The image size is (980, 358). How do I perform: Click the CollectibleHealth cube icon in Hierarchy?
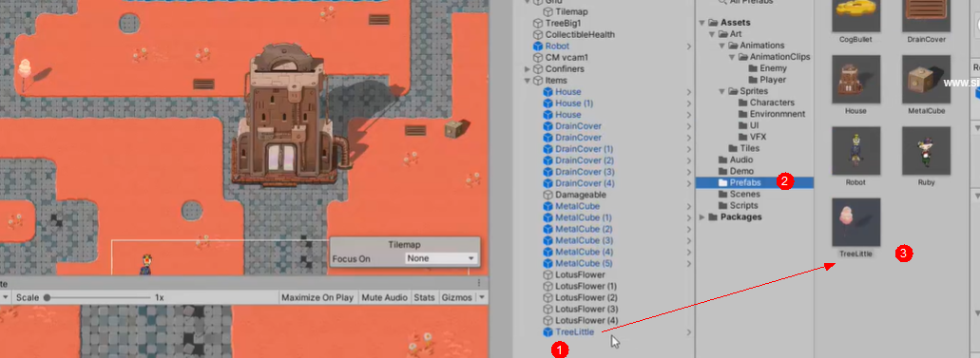point(537,34)
